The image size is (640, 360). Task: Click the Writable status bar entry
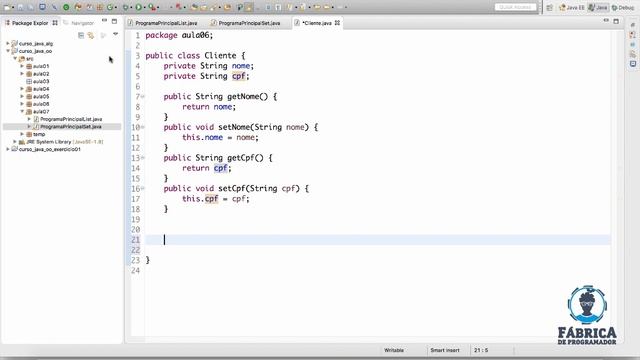pyautogui.click(x=394, y=350)
